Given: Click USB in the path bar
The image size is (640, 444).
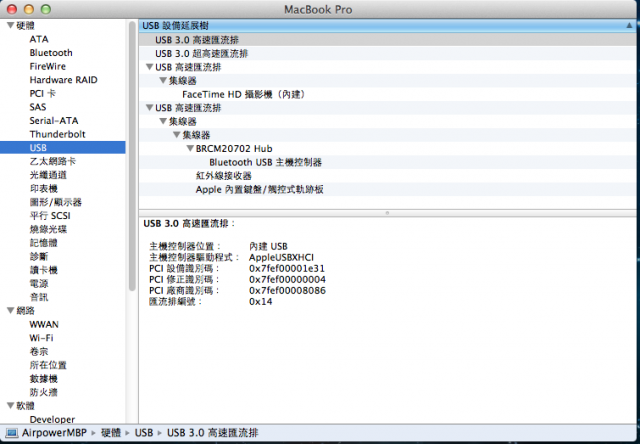Looking at the screenshot, I should (x=144, y=433).
